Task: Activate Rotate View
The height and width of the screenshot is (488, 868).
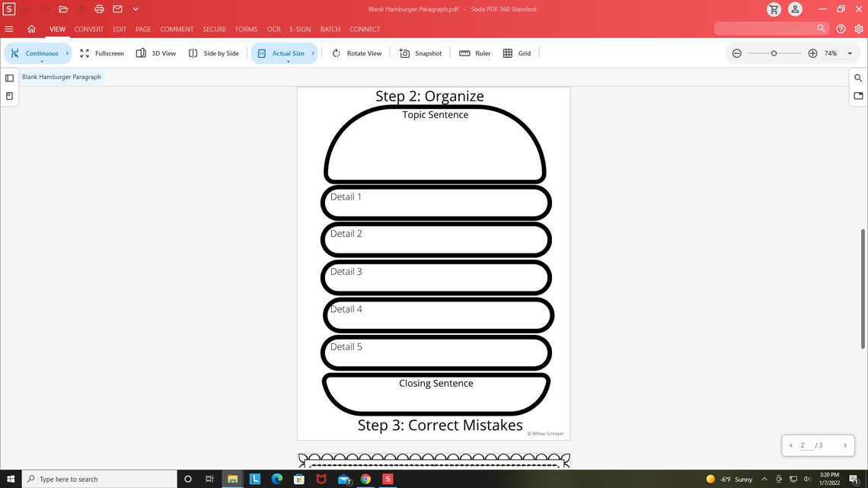Action: pyautogui.click(x=356, y=53)
